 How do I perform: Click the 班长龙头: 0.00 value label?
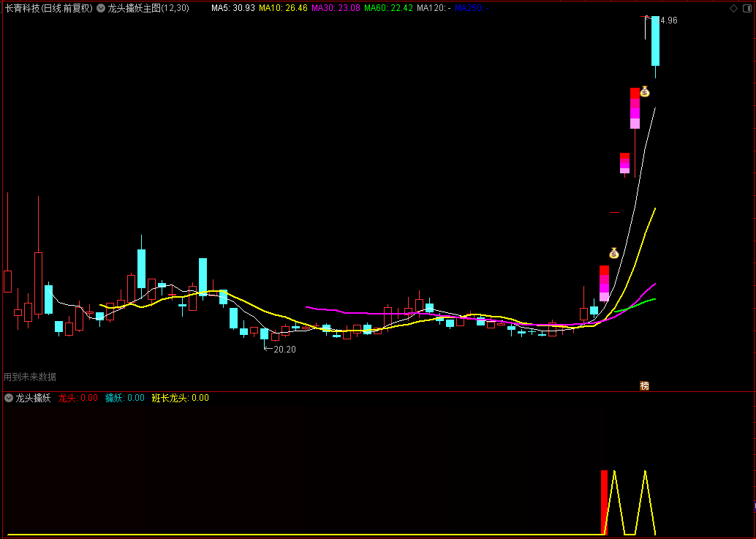(181, 398)
